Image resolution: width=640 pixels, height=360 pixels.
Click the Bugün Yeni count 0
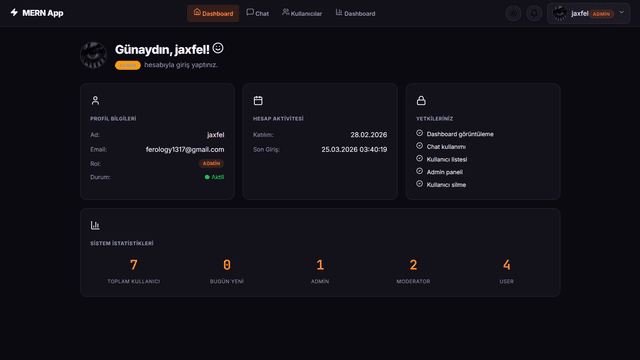pyautogui.click(x=227, y=265)
